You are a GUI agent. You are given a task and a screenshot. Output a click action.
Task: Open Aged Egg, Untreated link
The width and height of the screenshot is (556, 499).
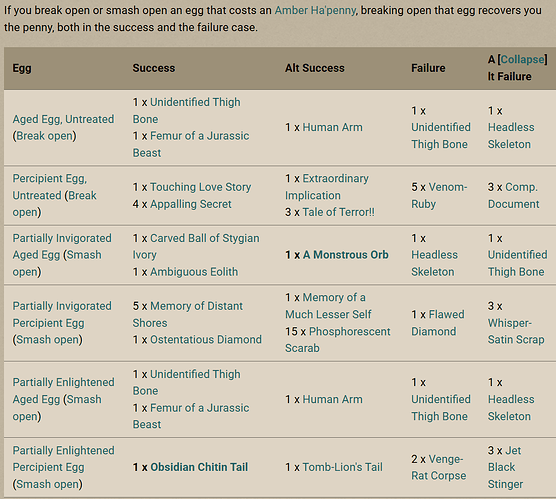[63, 119]
